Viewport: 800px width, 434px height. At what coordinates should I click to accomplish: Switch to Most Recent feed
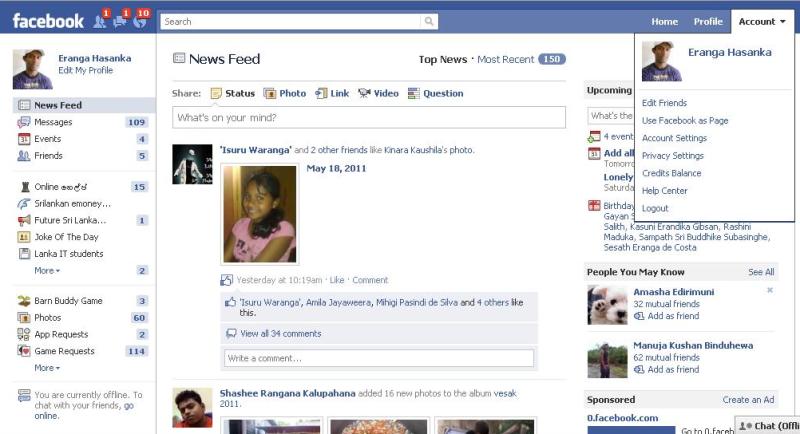(505, 60)
